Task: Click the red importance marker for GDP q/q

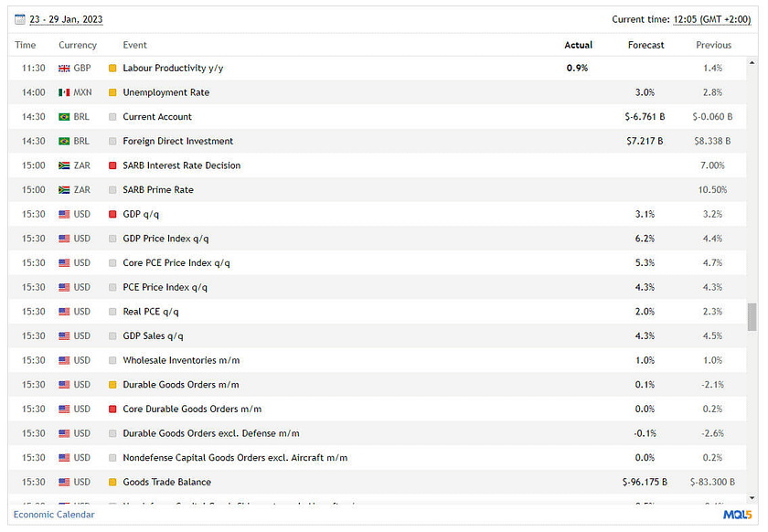Action: coord(112,214)
